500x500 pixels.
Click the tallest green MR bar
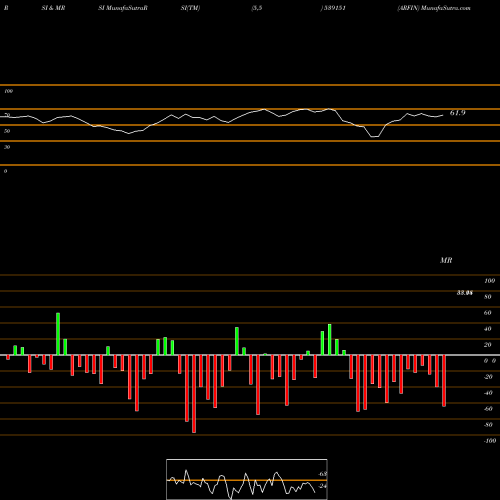(x=58, y=334)
